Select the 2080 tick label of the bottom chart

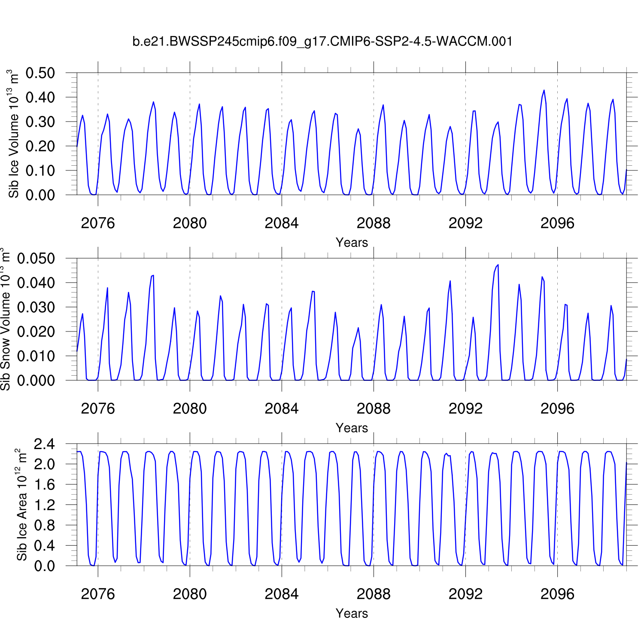pyautogui.click(x=190, y=594)
